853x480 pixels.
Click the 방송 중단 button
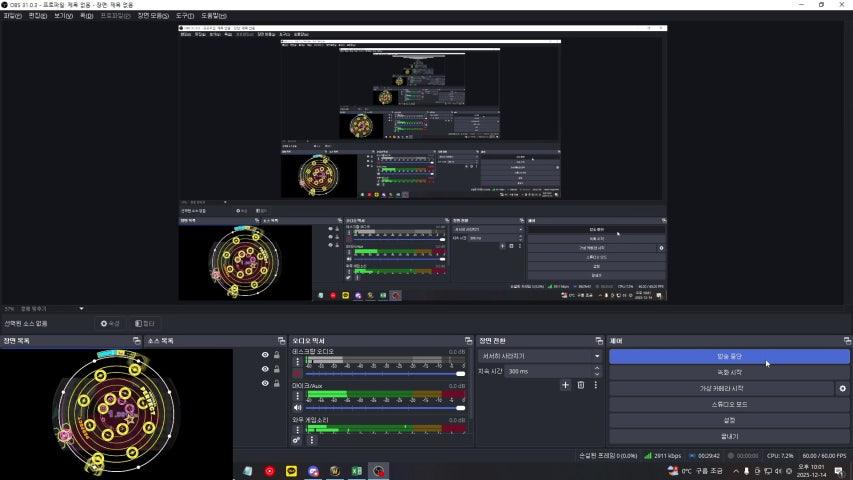[729, 356]
